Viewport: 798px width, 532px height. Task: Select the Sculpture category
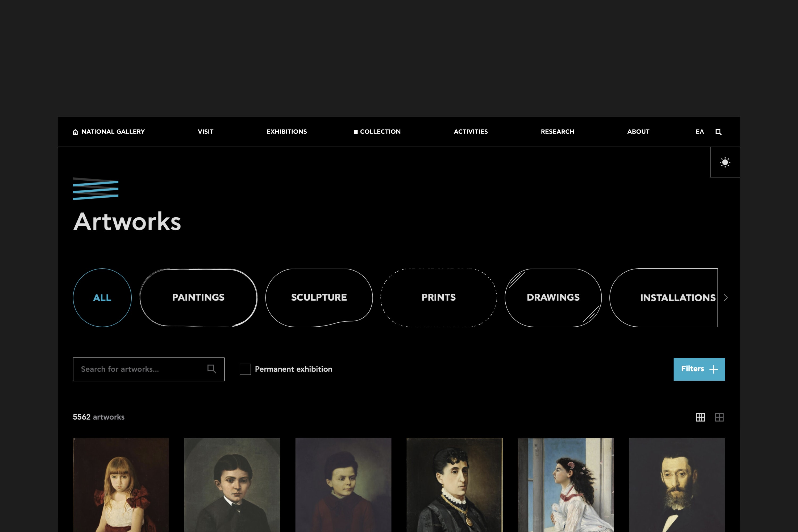(x=319, y=298)
